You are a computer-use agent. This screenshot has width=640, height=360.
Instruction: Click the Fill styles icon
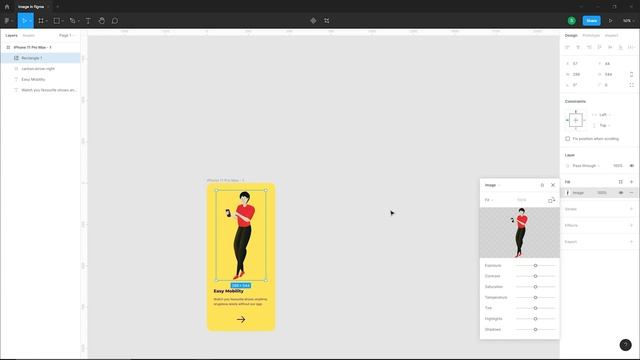(x=620, y=182)
